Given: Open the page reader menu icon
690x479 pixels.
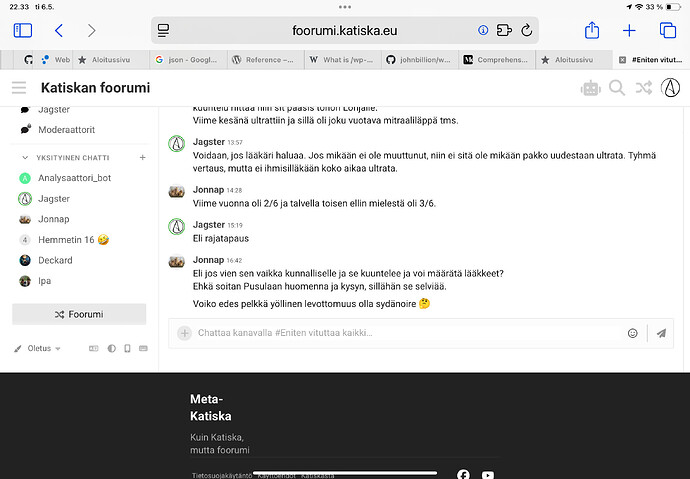Looking at the screenshot, I should coord(163,30).
